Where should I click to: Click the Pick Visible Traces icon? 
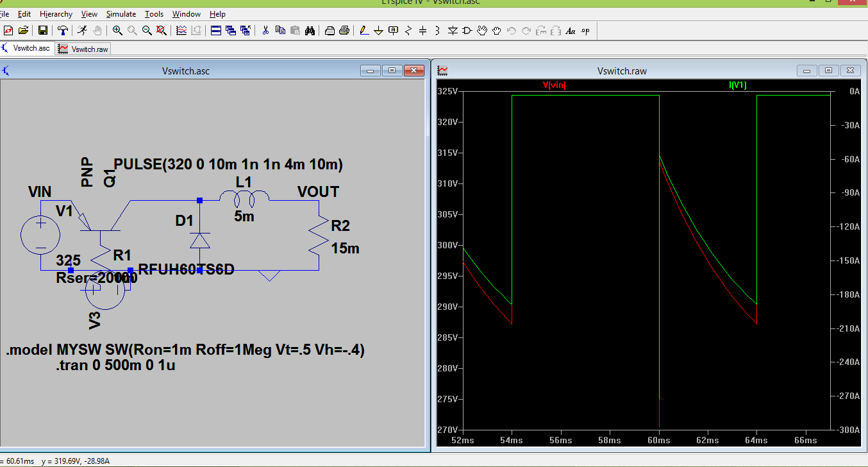point(181,30)
